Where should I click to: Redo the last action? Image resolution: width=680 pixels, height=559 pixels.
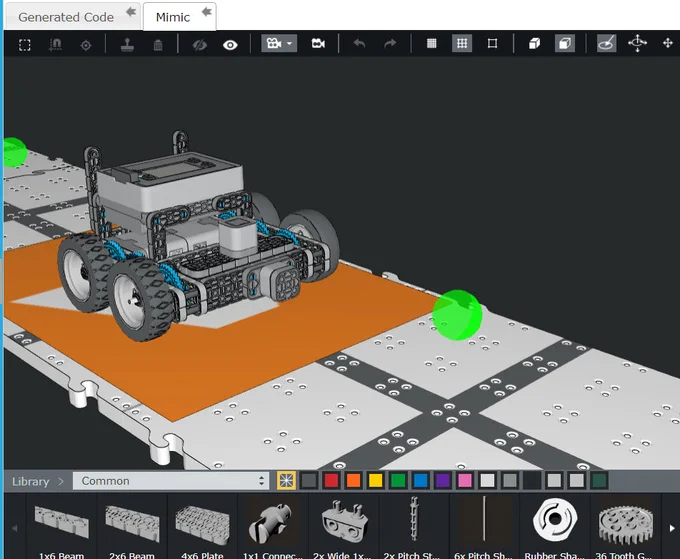tap(390, 43)
